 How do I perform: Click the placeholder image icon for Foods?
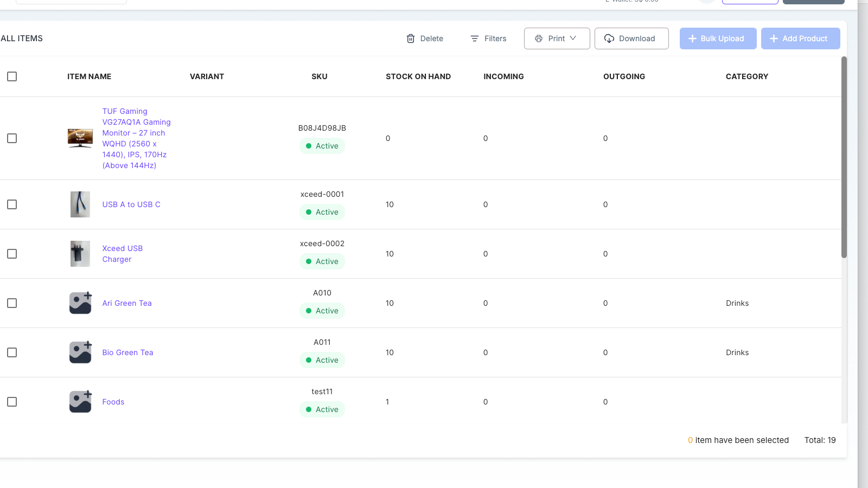80,401
